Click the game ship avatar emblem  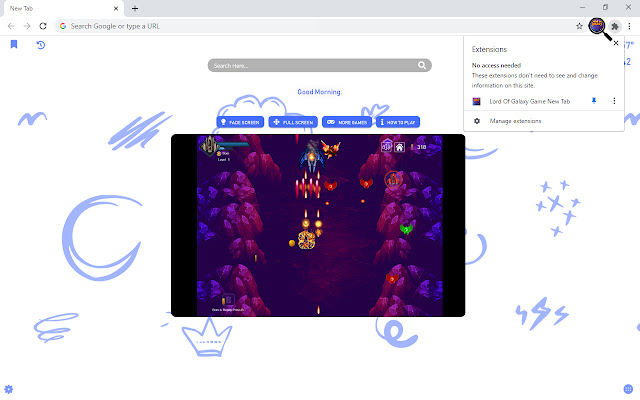click(209, 145)
